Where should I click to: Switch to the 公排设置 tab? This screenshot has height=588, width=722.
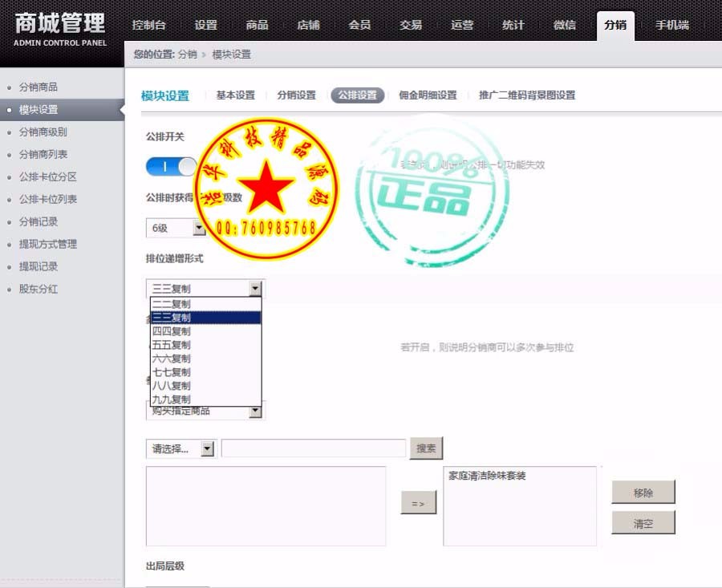tap(358, 95)
